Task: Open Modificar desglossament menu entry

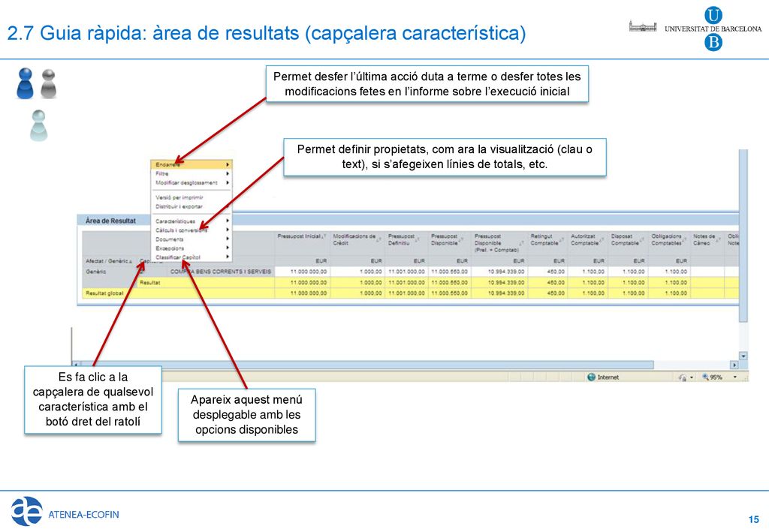Action: coord(191,183)
